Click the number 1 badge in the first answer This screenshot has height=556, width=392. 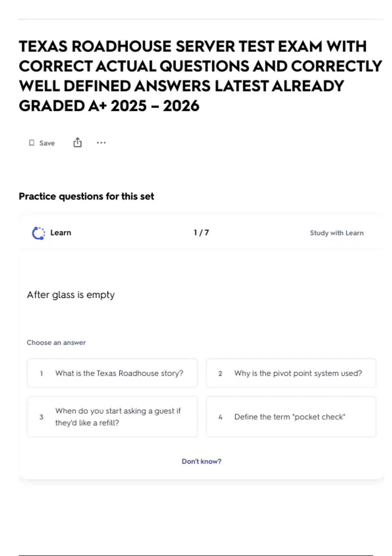(x=41, y=374)
